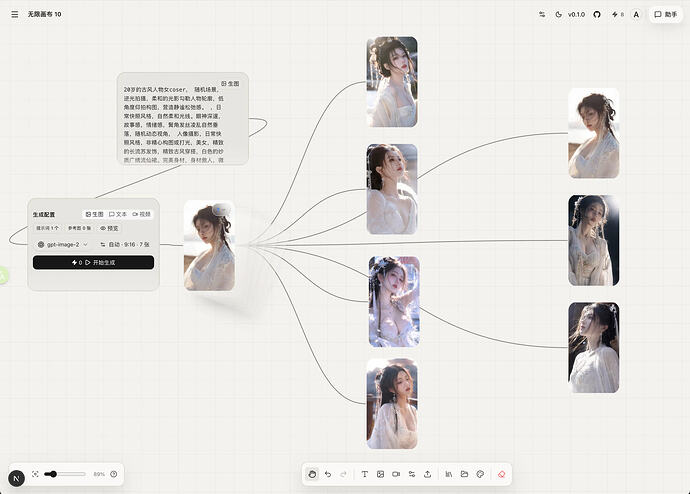This screenshot has height=494, width=690.
Task: Click the N logo badge at bottom left
Action: click(17, 478)
